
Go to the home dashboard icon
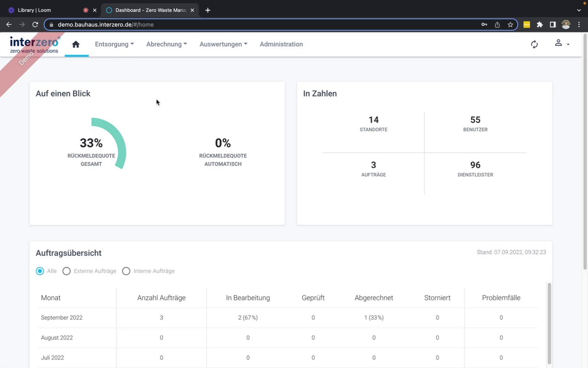(76, 44)
